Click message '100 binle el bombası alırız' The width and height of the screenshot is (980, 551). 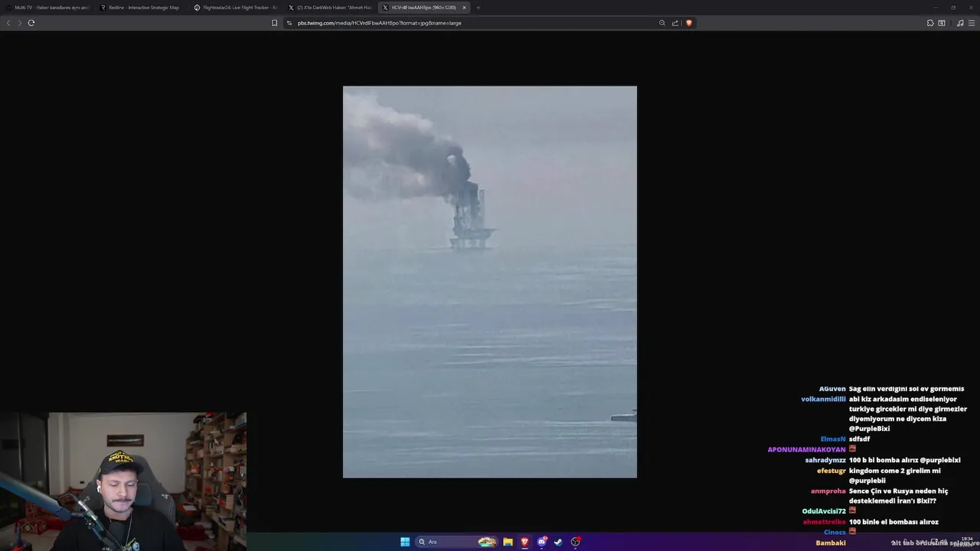[893, 522]
